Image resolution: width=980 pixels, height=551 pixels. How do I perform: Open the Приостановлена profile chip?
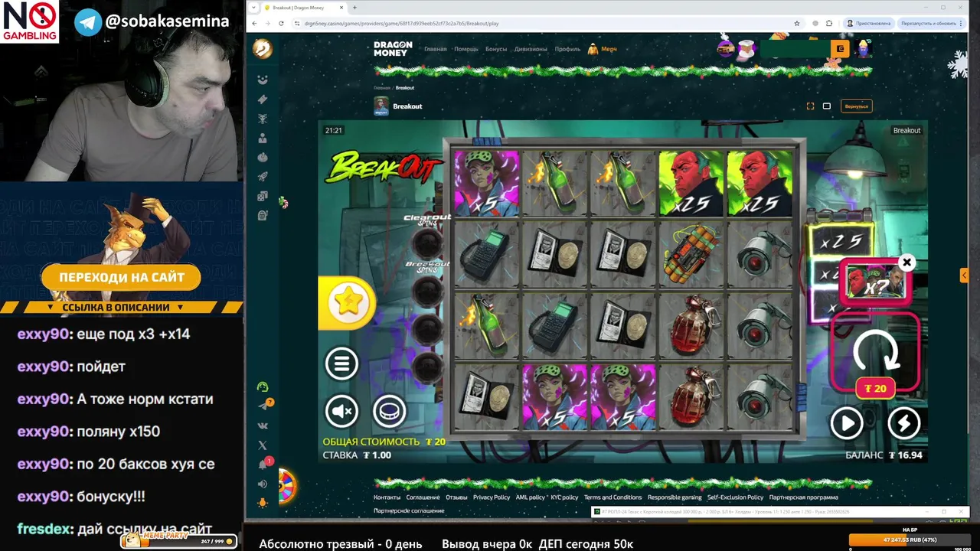pos(869,23)
